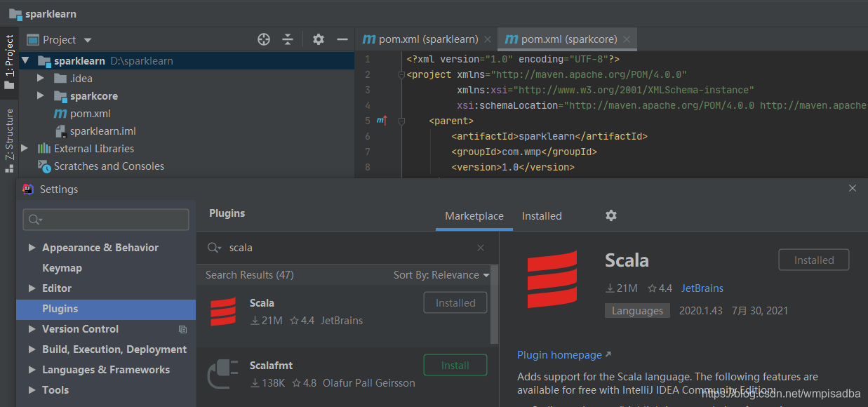Screen dimensions: 868x407
Task: Click the 21M downloads count in details
Action: click(622, 288)
